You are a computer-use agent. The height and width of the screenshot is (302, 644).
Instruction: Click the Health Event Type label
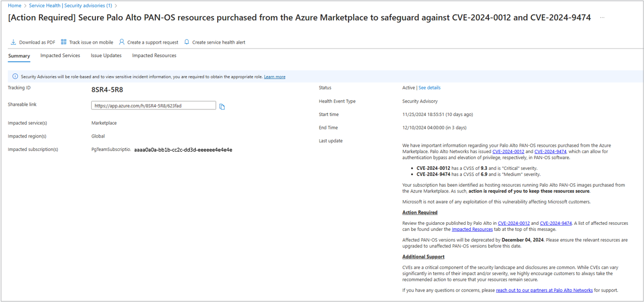tap(337, 101)
